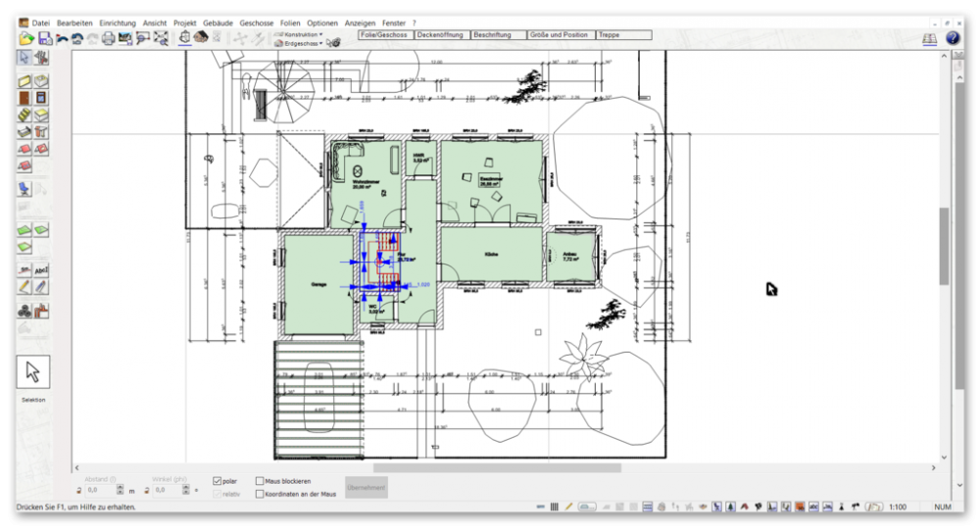Viewport: 980px width, 528px height.
Task: Open the Einrichtung menu
Action: 118,22
